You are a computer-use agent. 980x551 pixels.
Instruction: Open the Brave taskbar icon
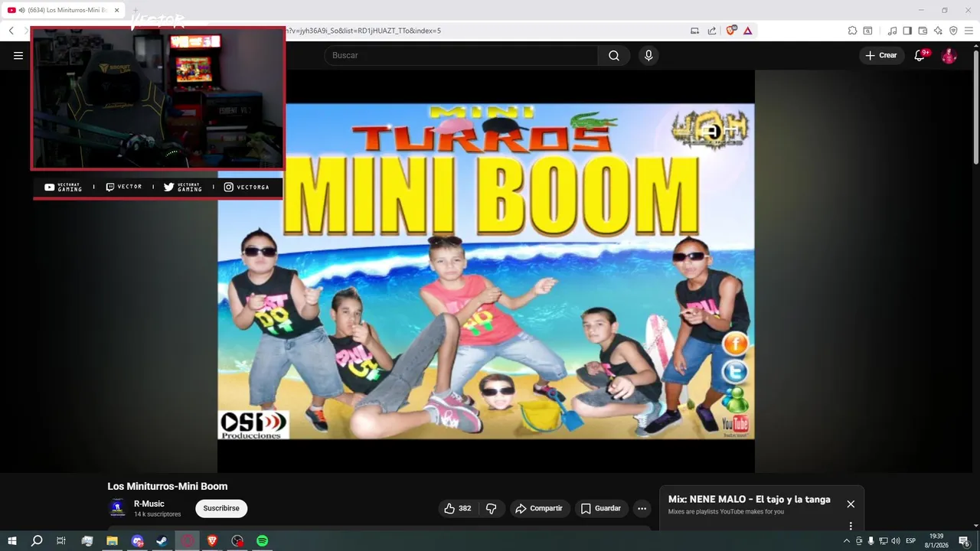point(212,540)
